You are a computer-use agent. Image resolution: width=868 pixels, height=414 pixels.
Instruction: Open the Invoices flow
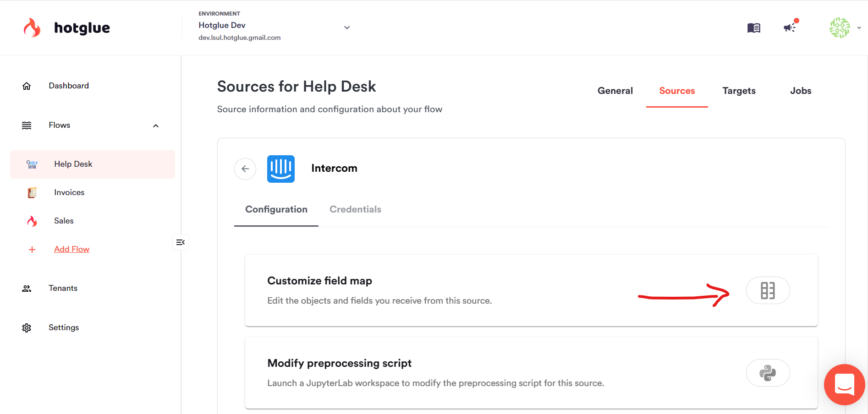point(69,192)
